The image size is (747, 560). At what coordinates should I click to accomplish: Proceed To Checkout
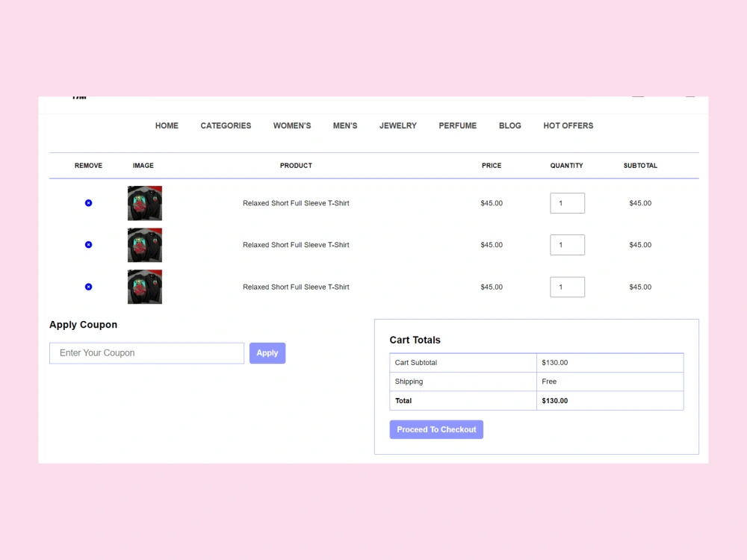[436, 429]
